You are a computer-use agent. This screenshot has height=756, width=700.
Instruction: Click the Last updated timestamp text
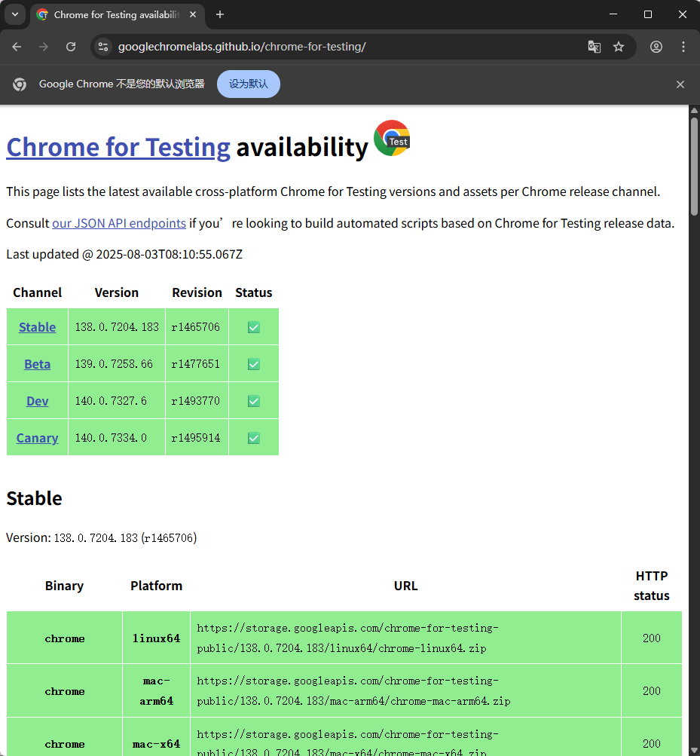tap(124, 254)
